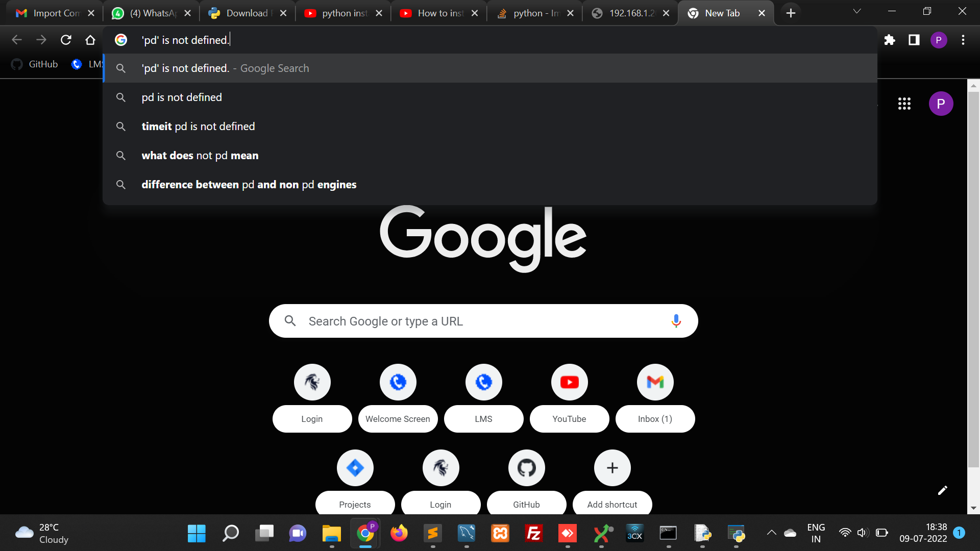Image resolution: width=980 pixels, height=551 pixels.
Task: Open the side panel icon
Action: tap(914, 40)
